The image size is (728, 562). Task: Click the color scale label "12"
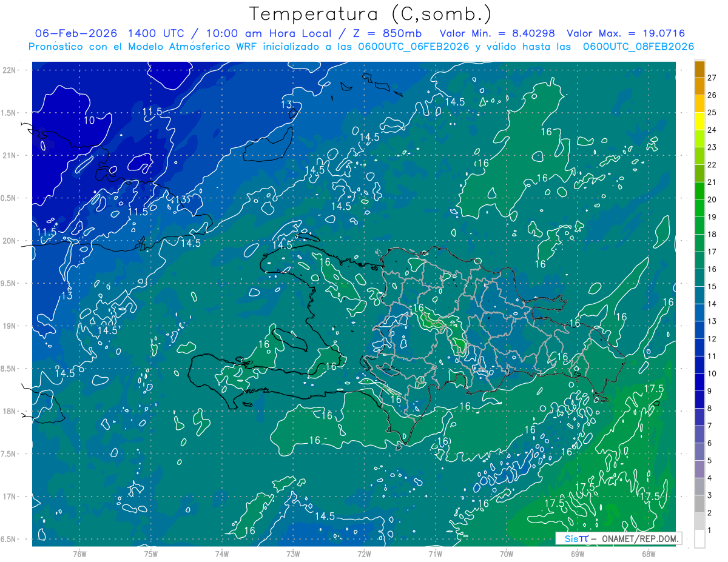point(712,339)
